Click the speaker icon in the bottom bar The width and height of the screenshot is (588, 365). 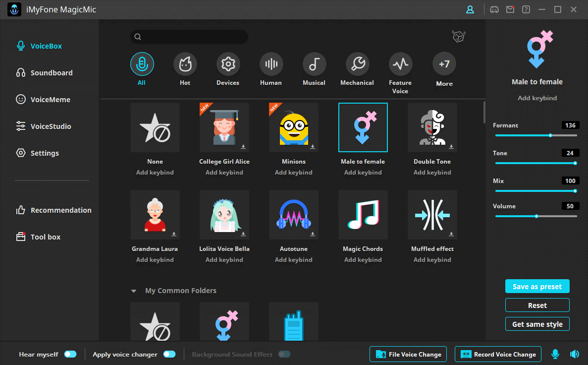(574, 354)
